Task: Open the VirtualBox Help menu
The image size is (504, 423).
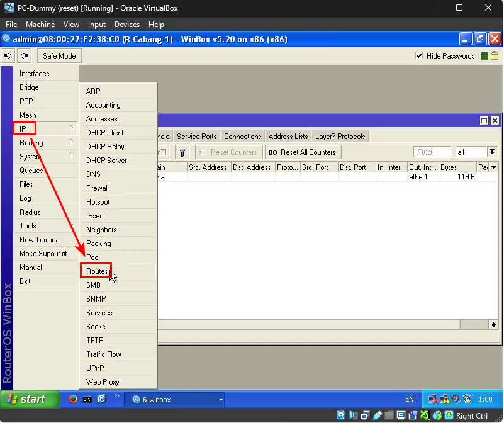Action: point(156,25)
